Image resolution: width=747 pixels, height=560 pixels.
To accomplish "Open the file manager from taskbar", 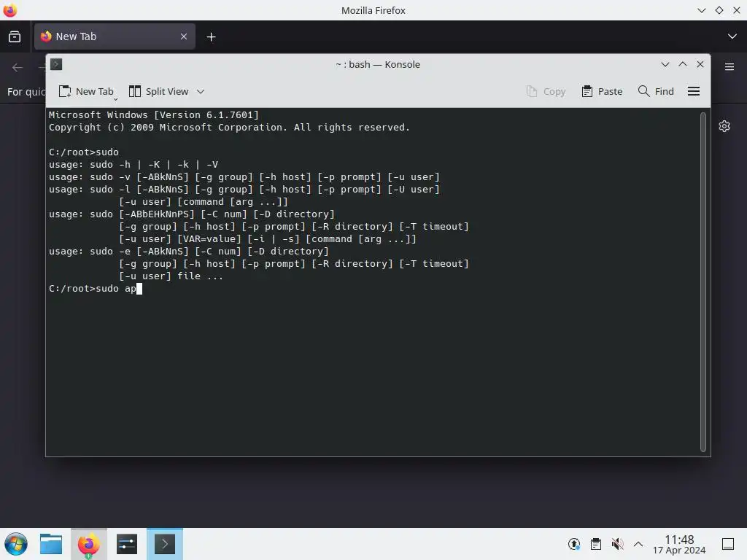I will 51,544.
